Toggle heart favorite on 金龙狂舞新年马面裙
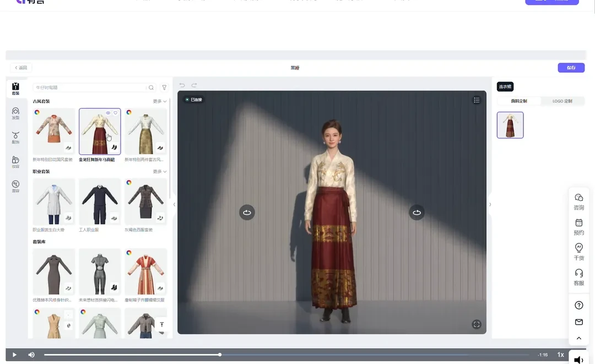Viewport: 595px width, 364px height. [116, 113]
